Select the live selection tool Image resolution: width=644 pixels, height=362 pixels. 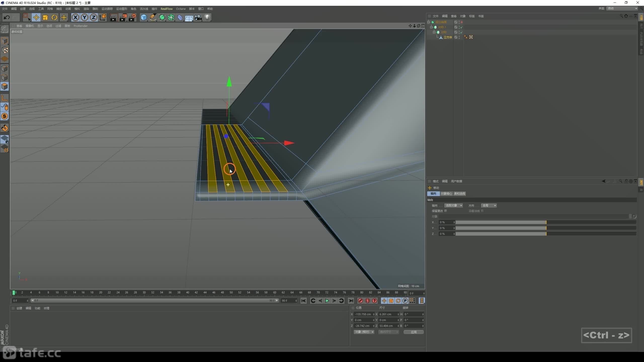[26, 17]
